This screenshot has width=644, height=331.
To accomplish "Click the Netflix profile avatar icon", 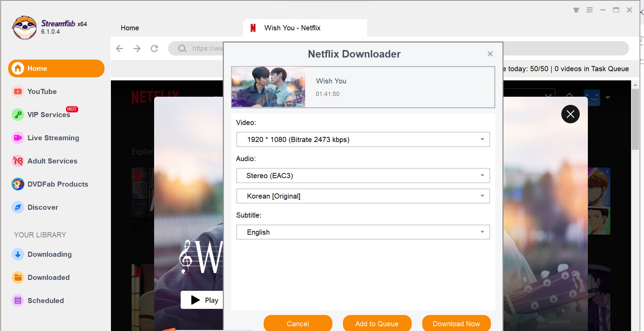I will (592, 97).
